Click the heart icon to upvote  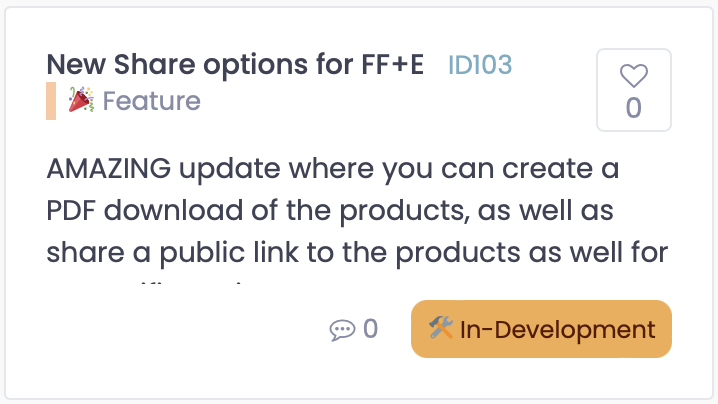click(x=634, y=76)
